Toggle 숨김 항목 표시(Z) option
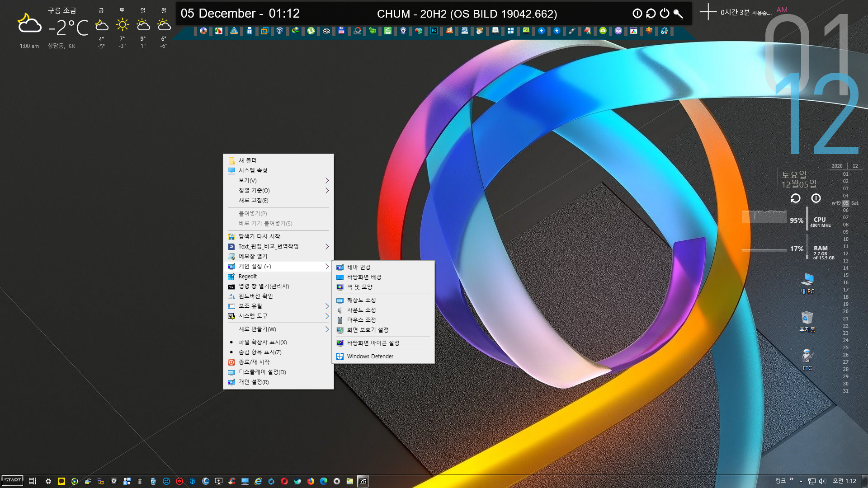The width and height of the screenshot is (868, 488). 278,352
